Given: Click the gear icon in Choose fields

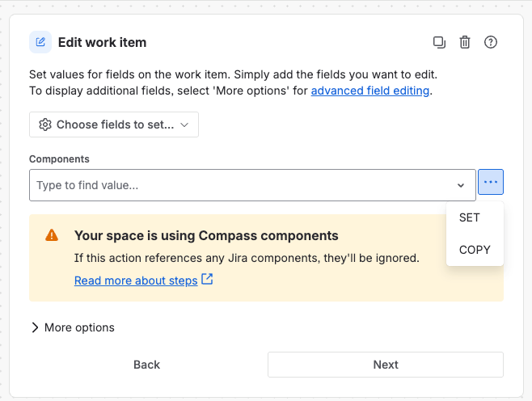Looking at the screenshot, I should [44, 125].
